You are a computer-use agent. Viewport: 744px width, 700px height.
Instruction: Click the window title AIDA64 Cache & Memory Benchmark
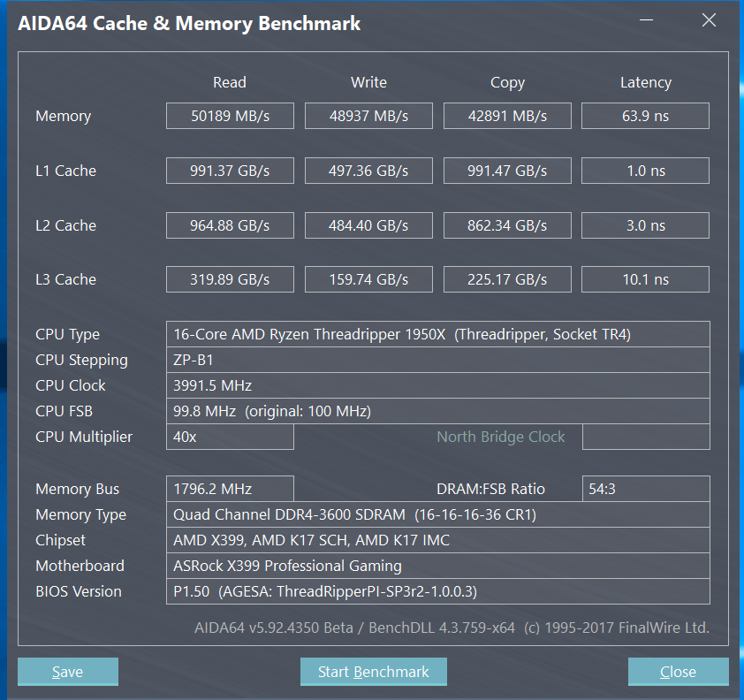tap(189, 24)
